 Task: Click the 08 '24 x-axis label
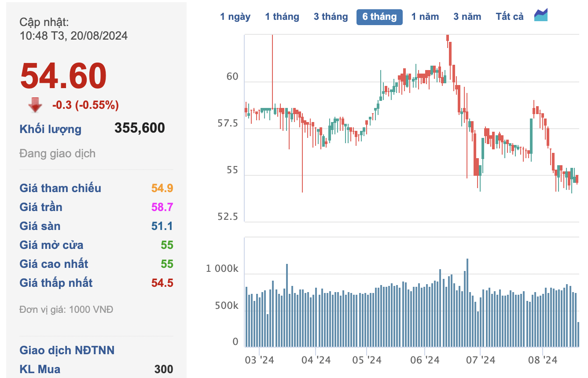tap(543, 360)
